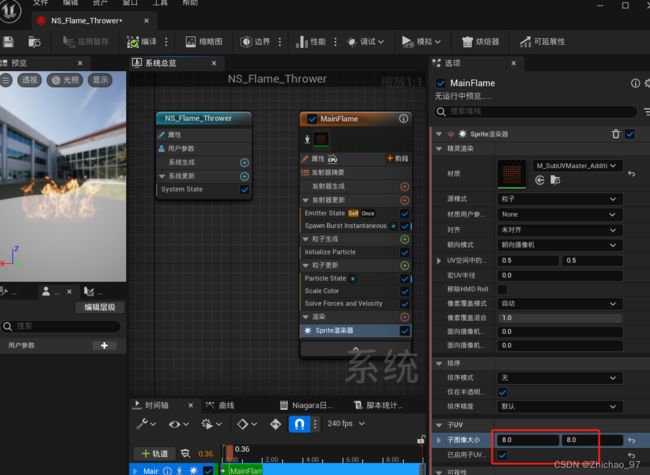The image size is (650, 475).
Task: Collapse the MainFlame node with bottom chevron
Action: pyautogui.click(x=356, y=349)
